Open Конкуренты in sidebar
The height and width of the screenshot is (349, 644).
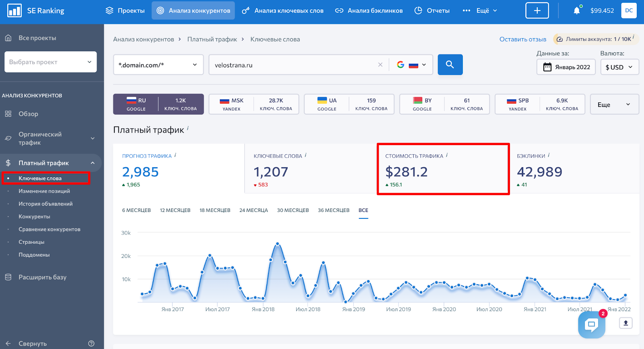pyautogui.click(x=34, y=216)
